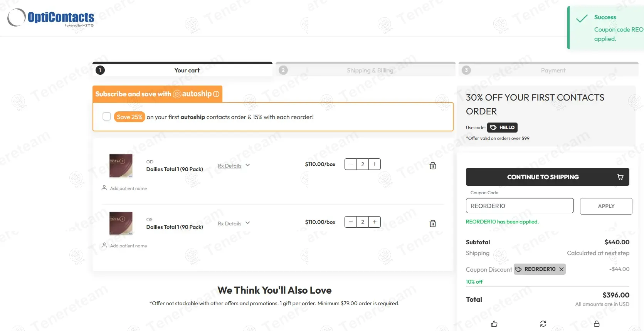Remove the REORDER10 coupon tag
Screen dimensions: 644x331
[x=562, y=269]
